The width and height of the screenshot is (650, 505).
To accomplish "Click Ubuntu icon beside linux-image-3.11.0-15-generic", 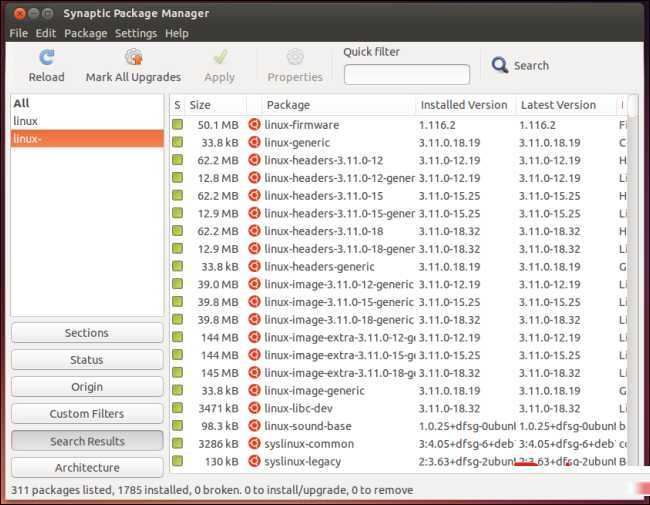I will 254,302.
